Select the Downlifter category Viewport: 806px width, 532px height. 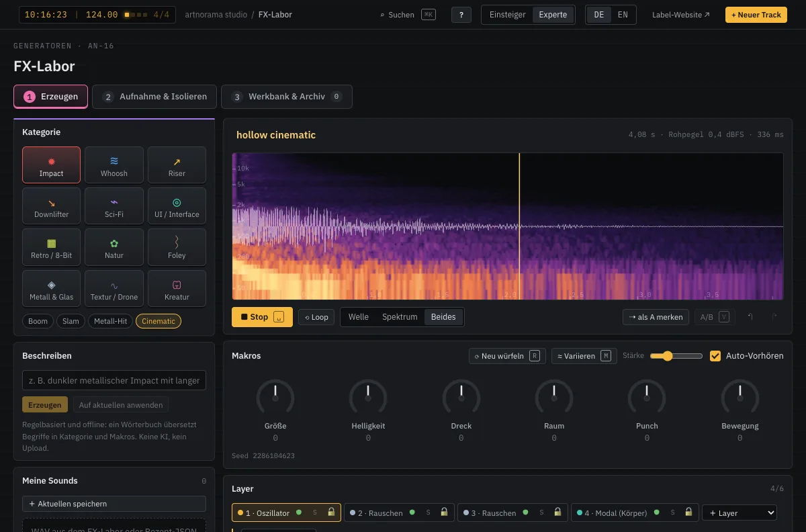pos(51,206)
